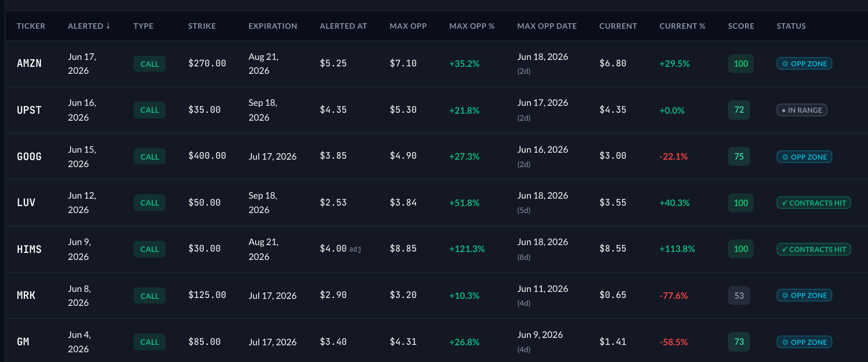The width and height of the screenshot is (868, 362).
Task: Sort by MAX OPP % column header
Action: 472,26
